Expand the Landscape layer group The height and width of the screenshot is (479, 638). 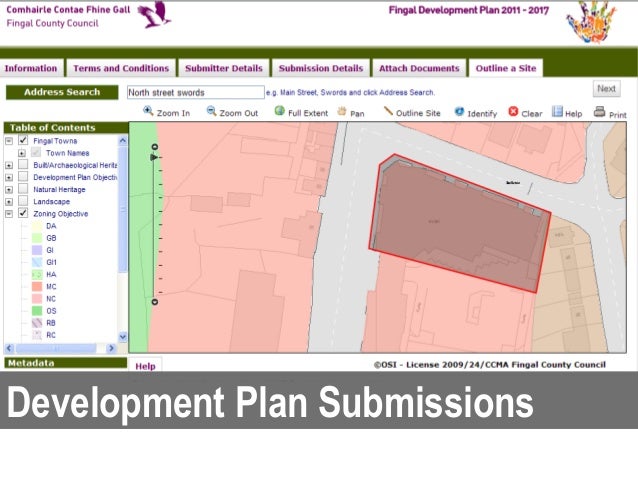click(9, 201)
